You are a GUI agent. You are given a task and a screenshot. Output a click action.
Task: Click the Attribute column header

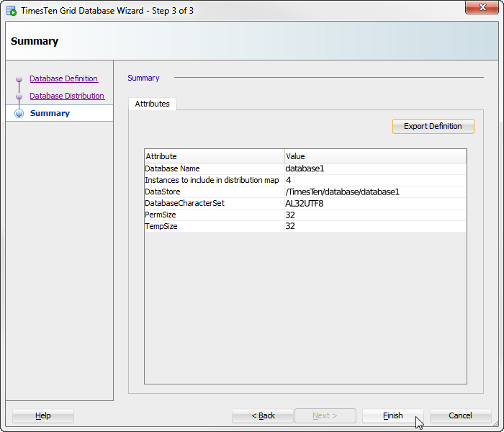[215, 156]
